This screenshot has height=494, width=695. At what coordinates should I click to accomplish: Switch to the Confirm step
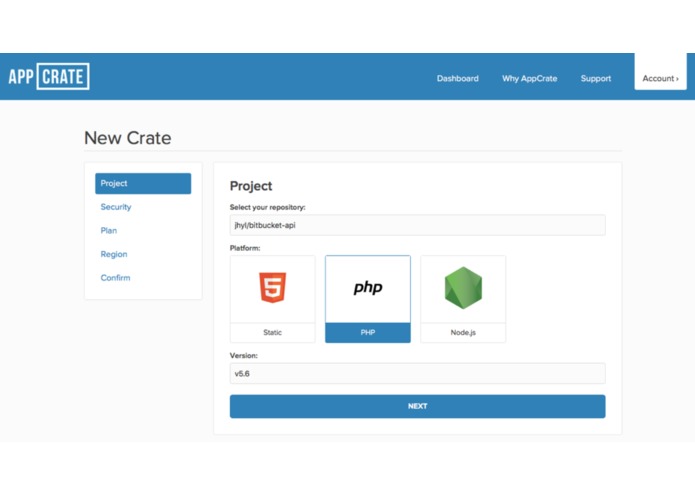(115, 278)
